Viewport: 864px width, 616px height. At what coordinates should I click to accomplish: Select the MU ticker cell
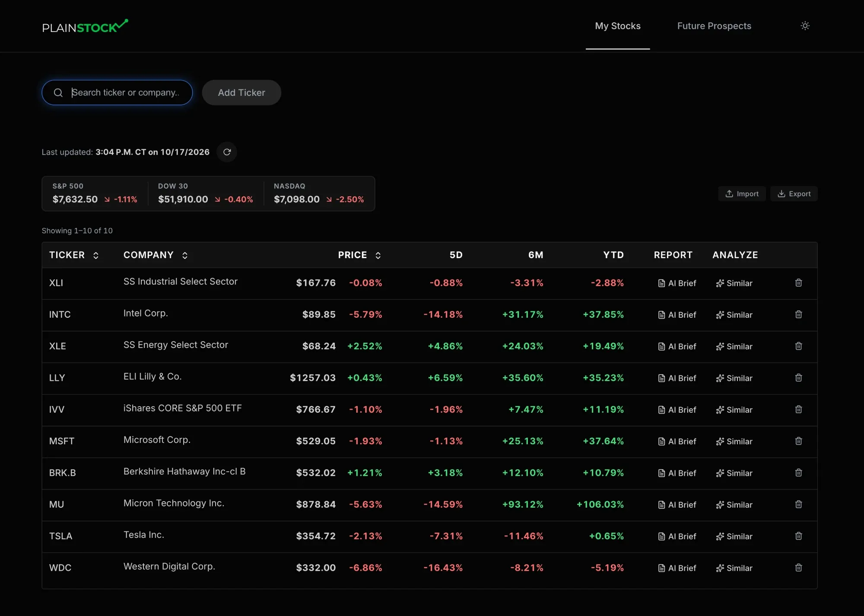[57, 504]
